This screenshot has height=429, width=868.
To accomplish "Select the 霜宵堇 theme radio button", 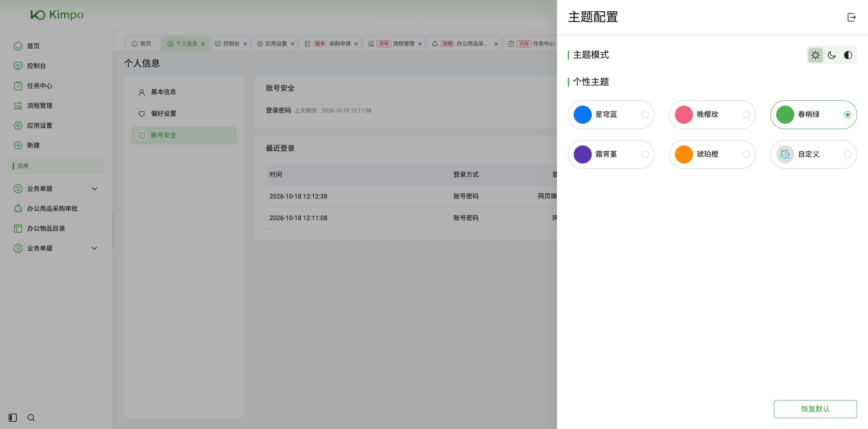I will [x=645, y=154].
